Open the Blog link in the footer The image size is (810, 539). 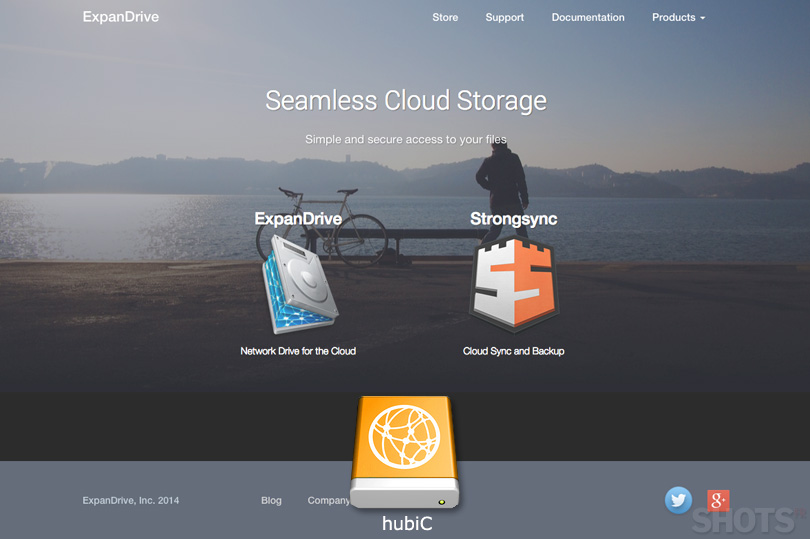(271, 500)
